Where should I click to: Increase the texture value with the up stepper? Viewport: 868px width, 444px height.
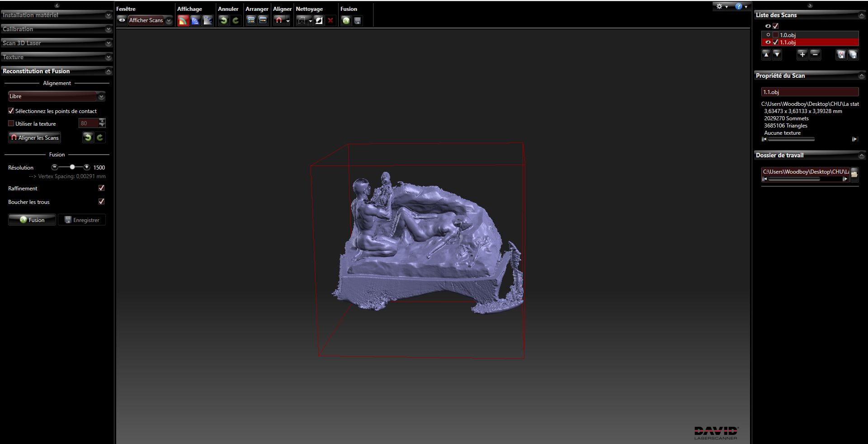[102, 121]
